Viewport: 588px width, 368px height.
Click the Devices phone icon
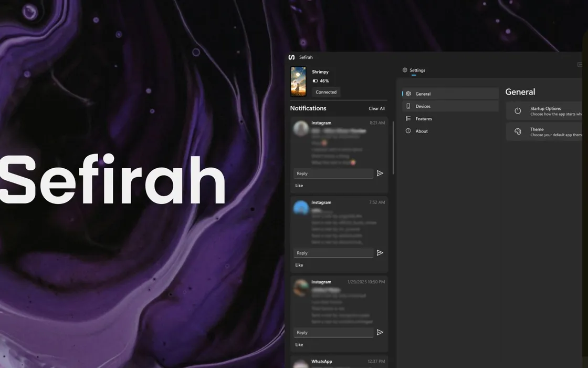408,106
